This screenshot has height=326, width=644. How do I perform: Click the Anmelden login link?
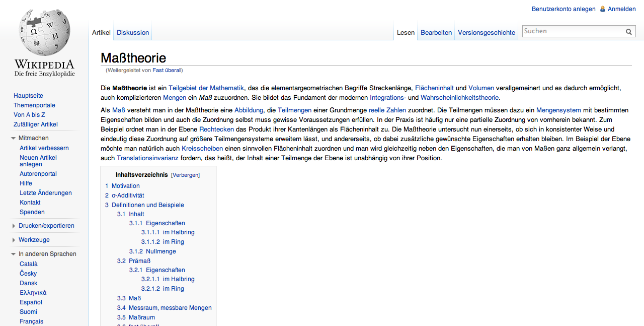tap(622, 9)
